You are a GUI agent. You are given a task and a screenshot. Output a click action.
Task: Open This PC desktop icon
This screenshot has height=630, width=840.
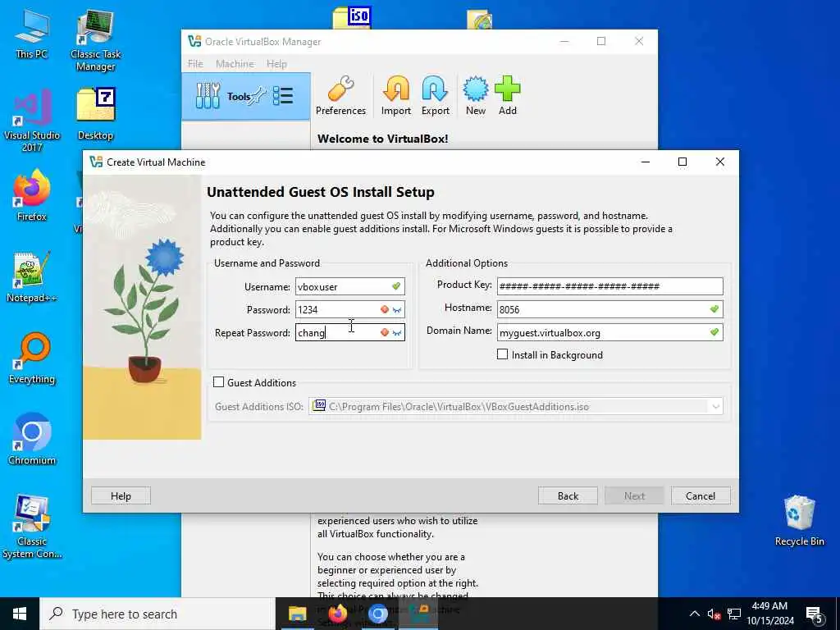pos(32,34)
